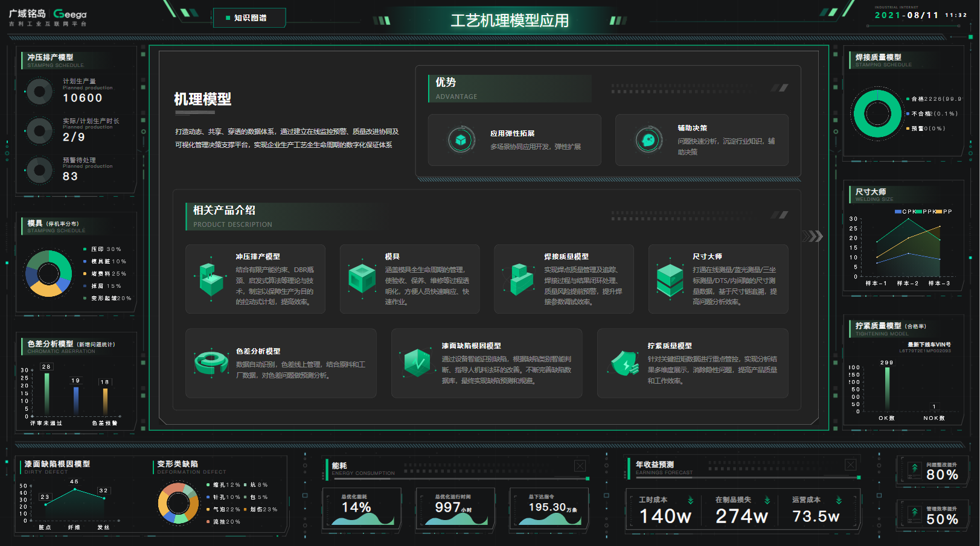Click the 色差分析模型 ring icon
Screen dimensions: 980x546
(211, 363)
